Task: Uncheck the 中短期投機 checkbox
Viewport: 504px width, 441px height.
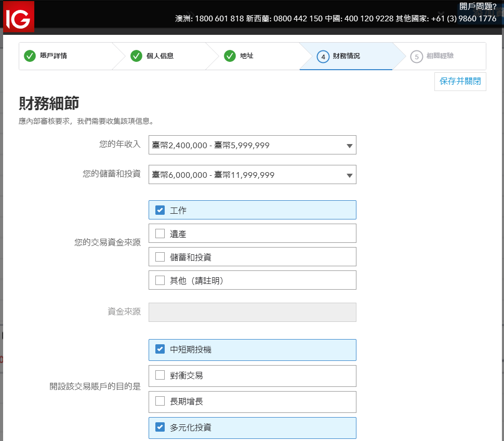Action: [x=160, y=349]
